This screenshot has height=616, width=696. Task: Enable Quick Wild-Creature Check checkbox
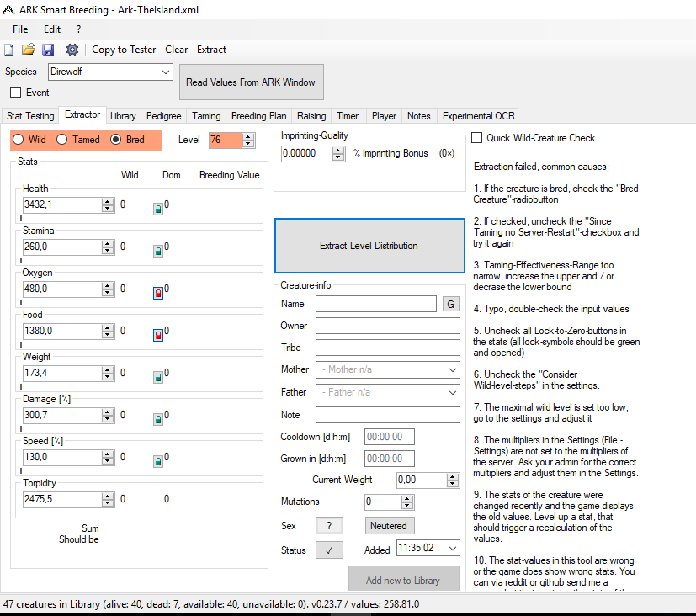click(x=476, y=137)
